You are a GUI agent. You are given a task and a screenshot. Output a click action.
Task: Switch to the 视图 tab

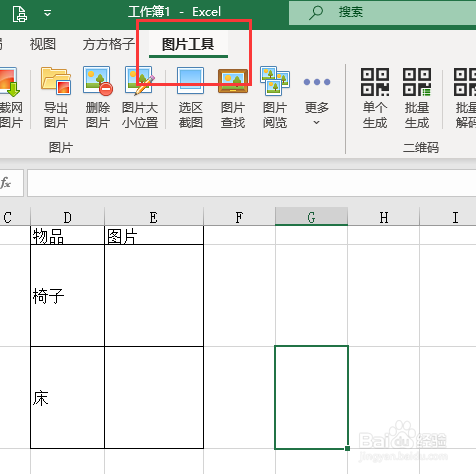43,44
